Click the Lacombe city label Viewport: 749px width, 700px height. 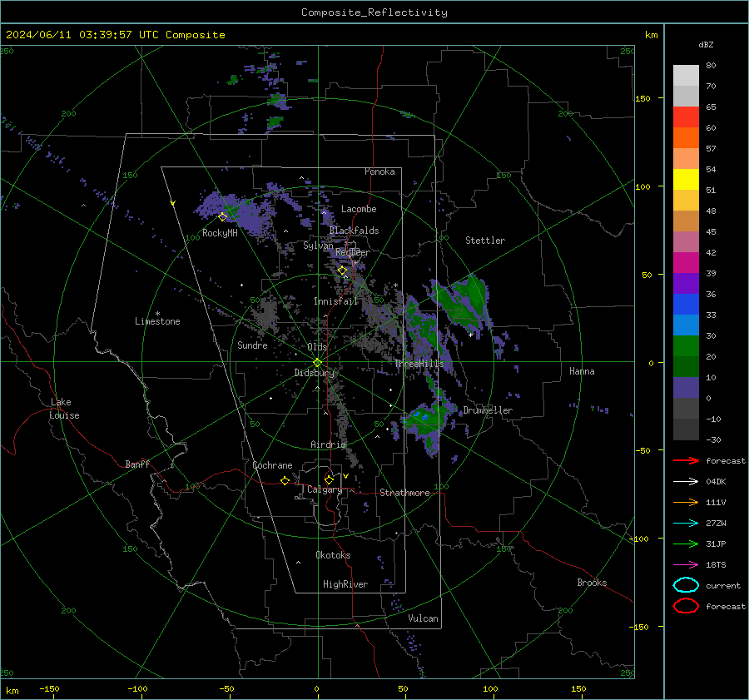(359, 209)
